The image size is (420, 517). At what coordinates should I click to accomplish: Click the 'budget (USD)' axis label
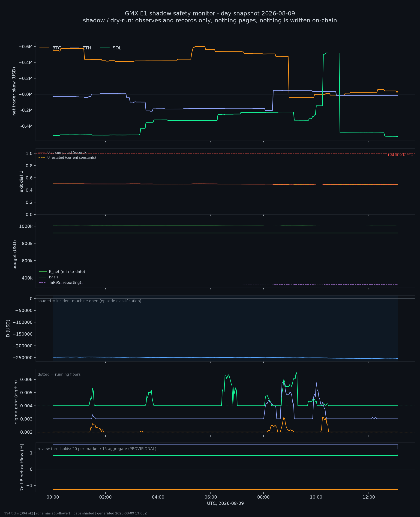(15, 255)
